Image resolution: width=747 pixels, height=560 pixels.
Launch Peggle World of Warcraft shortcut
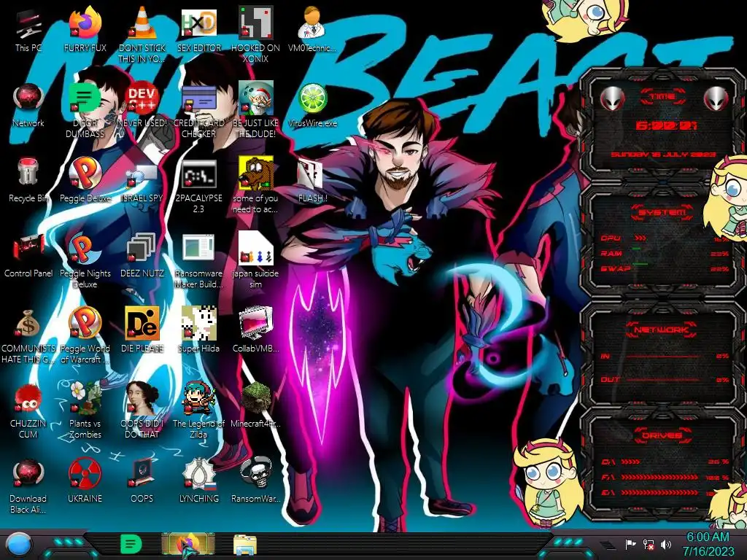point(85,323)
